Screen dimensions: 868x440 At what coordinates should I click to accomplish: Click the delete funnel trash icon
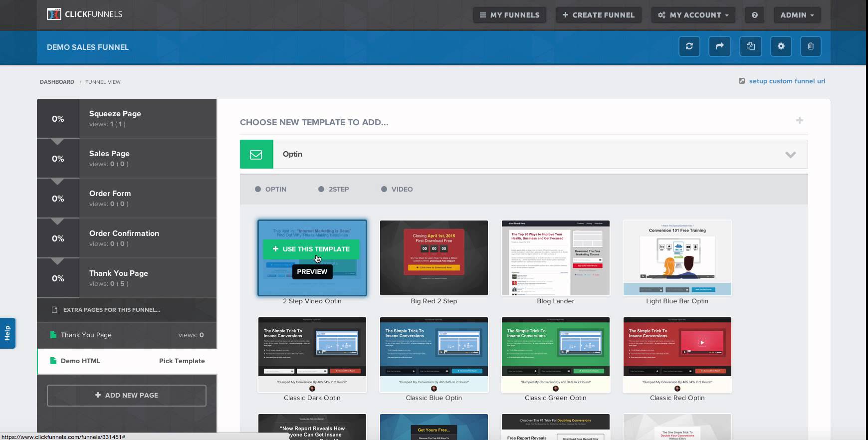pyautogui.click(x=811, y=46)
